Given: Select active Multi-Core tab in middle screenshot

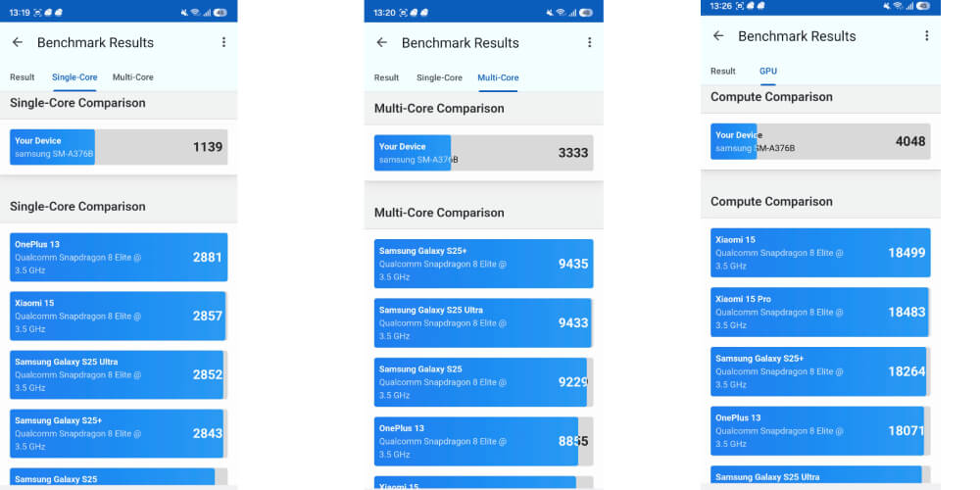Looking at the screenshot, I should 498,77.
